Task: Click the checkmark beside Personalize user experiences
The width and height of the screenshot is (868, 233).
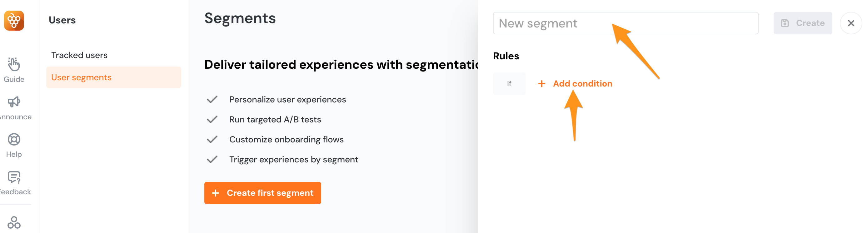Action: 212,100
